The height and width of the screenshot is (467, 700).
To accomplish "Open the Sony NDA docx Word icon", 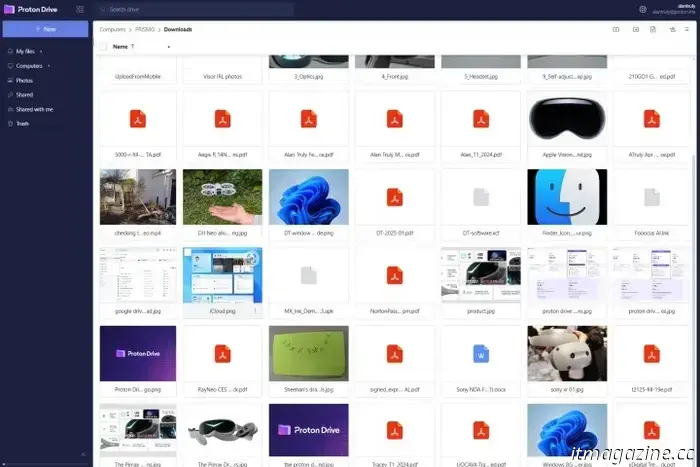I will tap(481, 354).
